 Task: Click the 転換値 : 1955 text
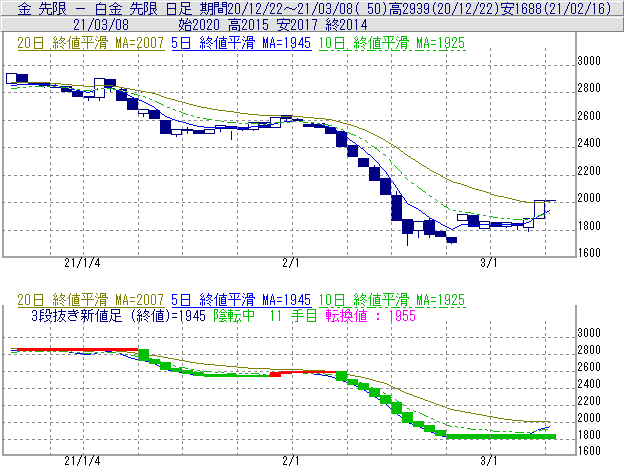371,316
